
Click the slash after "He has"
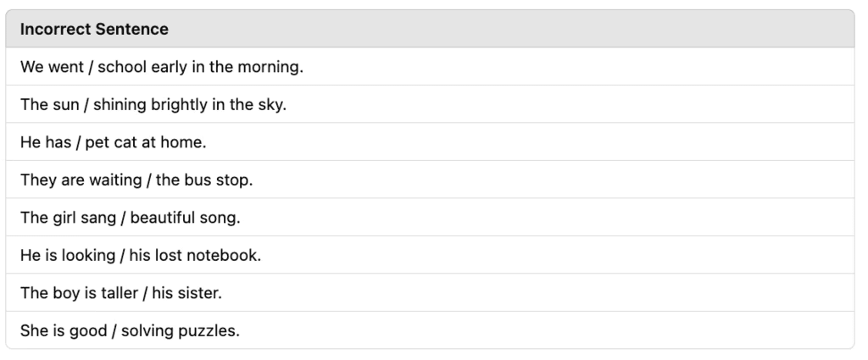[78, 142]
